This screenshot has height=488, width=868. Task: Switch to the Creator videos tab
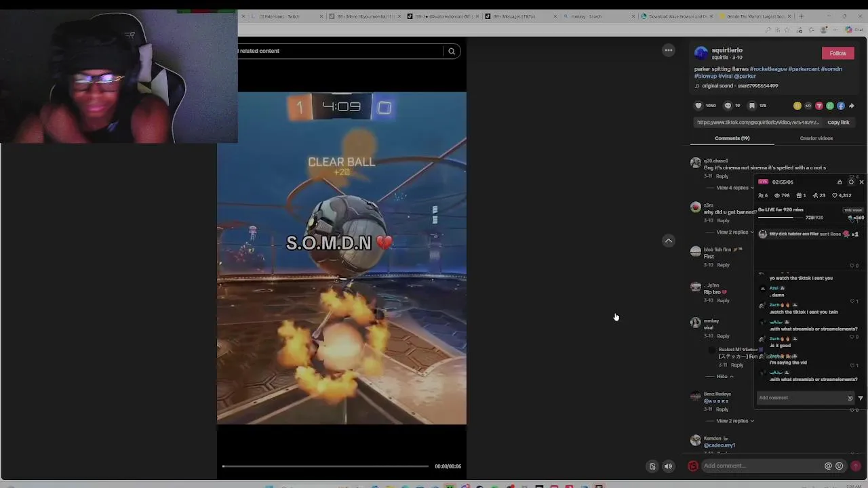coord(816,138)
